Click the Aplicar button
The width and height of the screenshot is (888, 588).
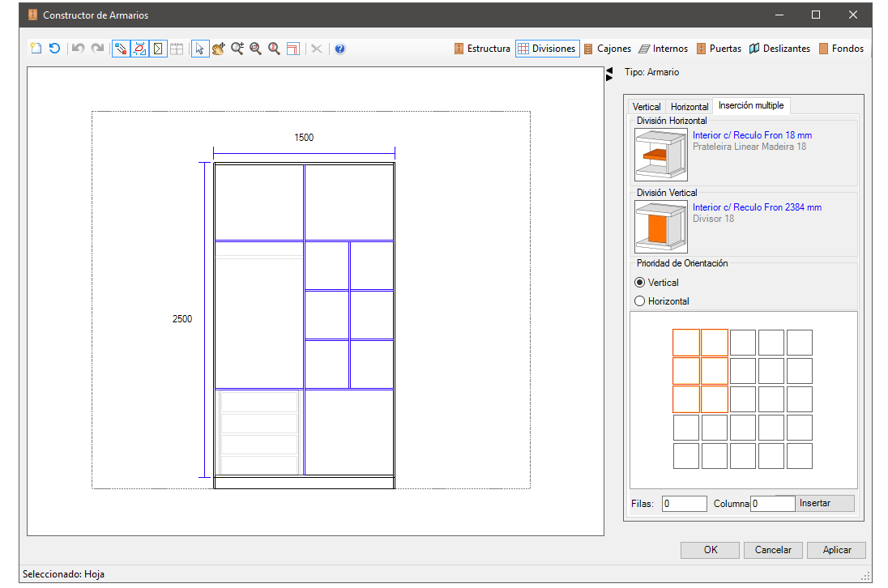coord(836,550)
